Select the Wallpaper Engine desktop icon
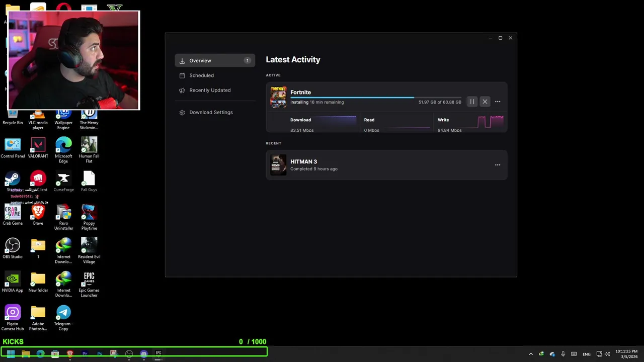The height and width of the screenshot is (362, 644). [x=63, y=120]
